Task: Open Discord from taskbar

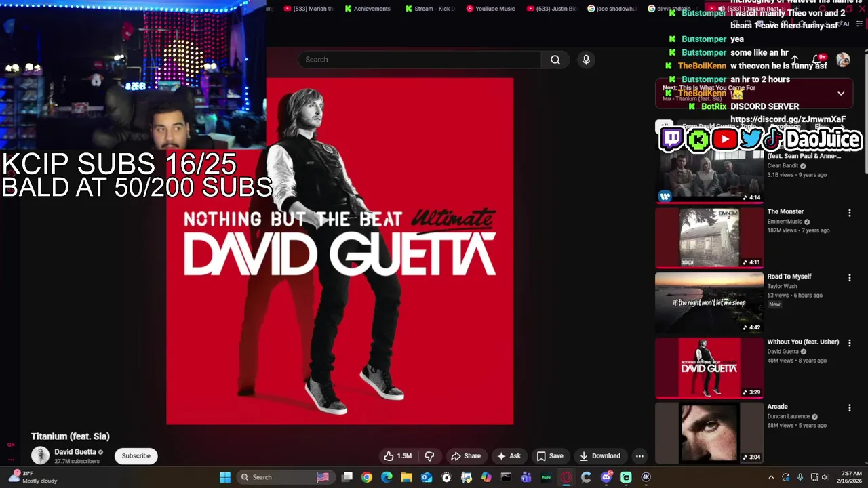Action: (x=606, y=477)
